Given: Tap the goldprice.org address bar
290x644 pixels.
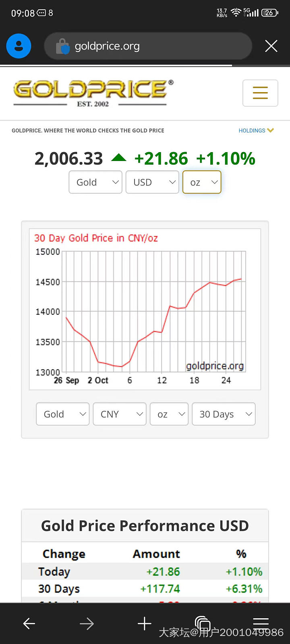Looking at the screenshot, I should (x=148, y=46).
